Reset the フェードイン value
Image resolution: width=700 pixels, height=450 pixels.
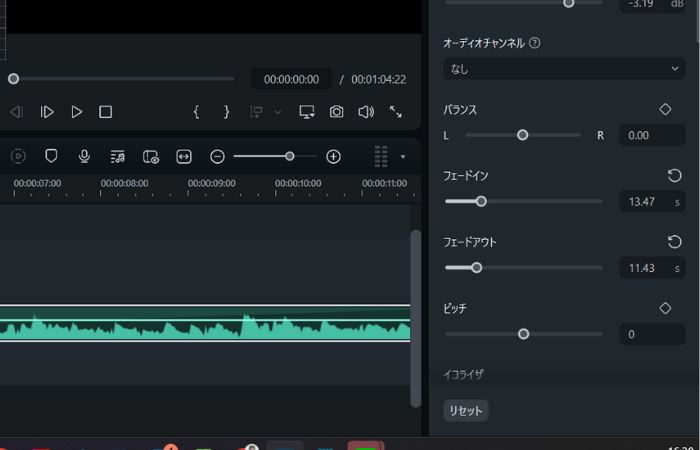point(675,175)
